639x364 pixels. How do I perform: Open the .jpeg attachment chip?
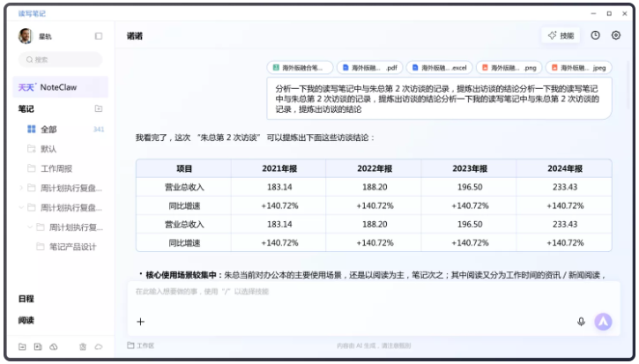[579, 68]
